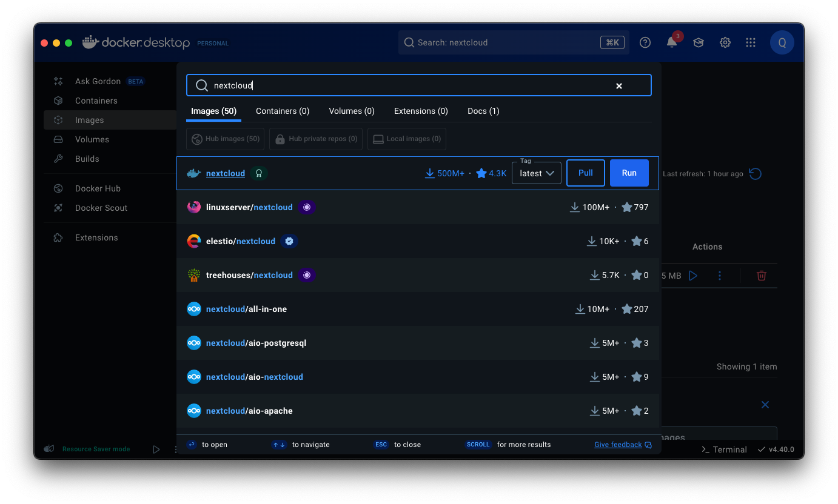Select the elestio/nextcloud result
Image resolution: width=838 pixels, height=504 pixels.
pyautogui.click(x=418, y=241)
